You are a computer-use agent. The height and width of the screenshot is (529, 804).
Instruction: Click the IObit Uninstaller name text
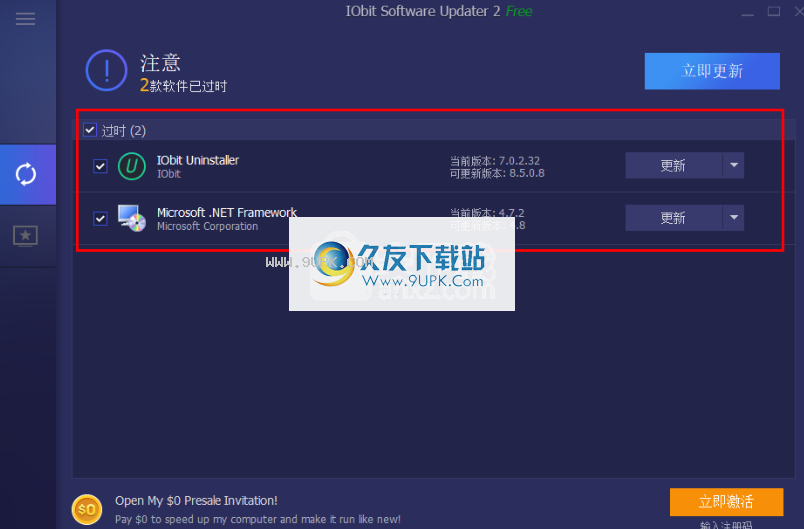[x=198, y=160]
